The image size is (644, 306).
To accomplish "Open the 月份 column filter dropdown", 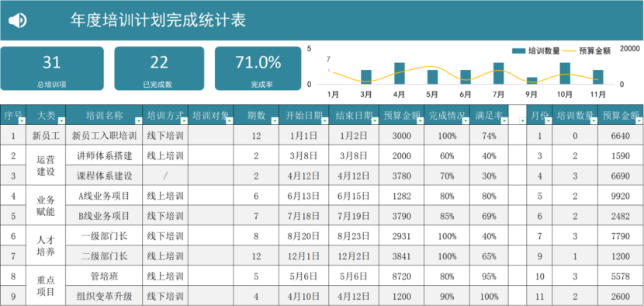I will tap(549, 120).
